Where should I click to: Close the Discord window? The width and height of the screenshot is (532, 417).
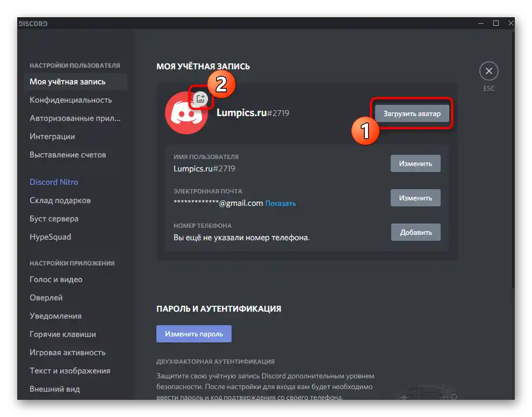point(511,24)
